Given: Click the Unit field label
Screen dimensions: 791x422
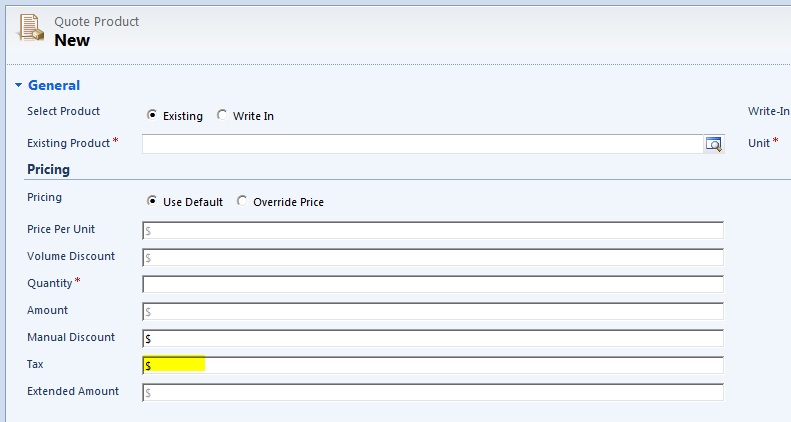Looking at the screenshot, I should [x=759, y=143].
